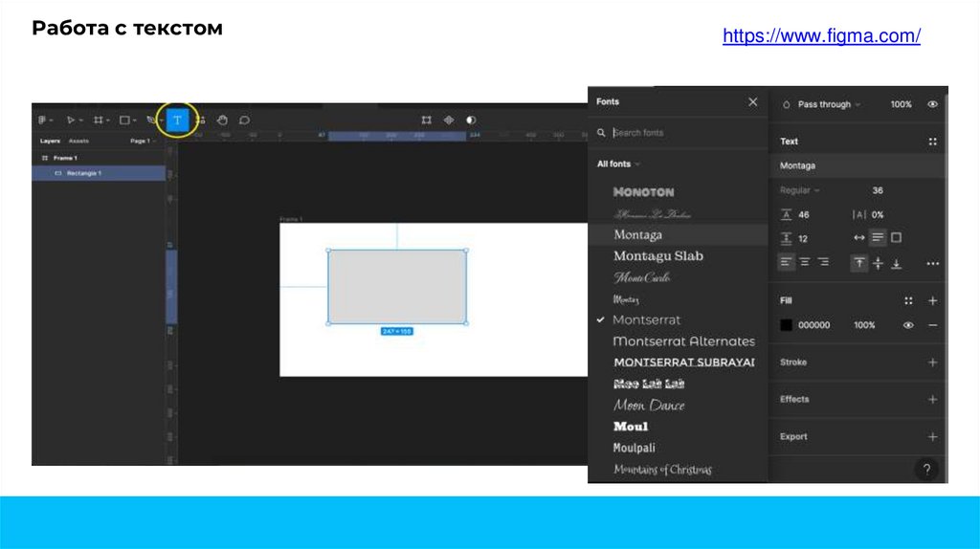Viewport: 980px width, 549px height.
Task: Open the Figma main menu icon
Action: pos(42,120)
